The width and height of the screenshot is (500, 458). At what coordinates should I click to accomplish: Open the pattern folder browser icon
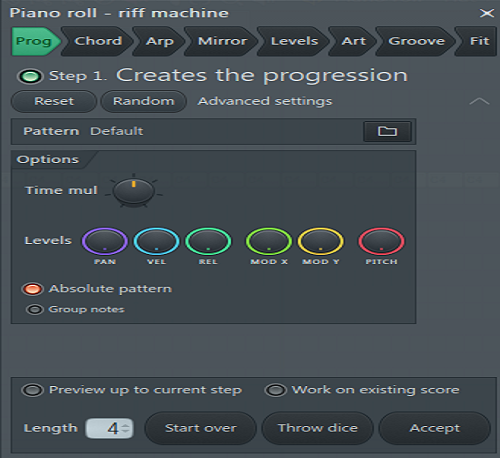click(x=387, y=131)
